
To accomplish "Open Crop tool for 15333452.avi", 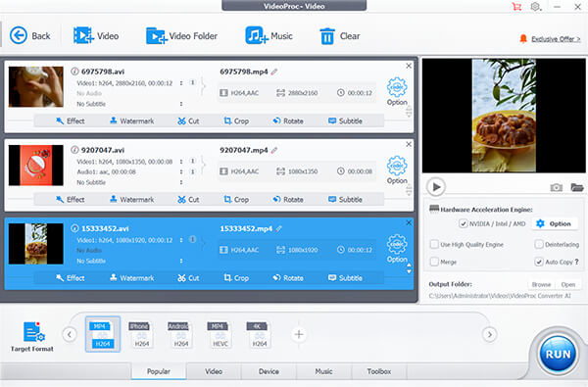I will (x=236, y=278).
